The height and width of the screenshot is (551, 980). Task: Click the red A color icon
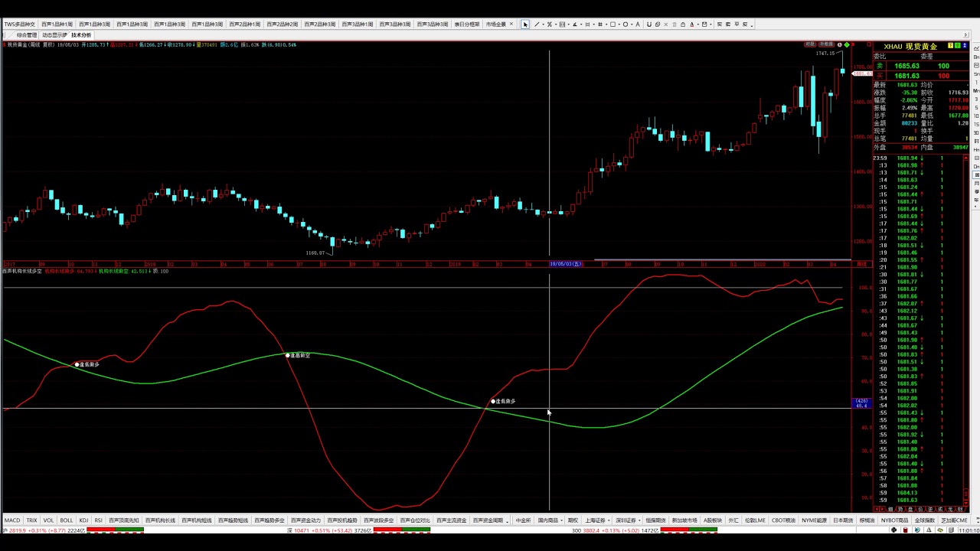(x=691, y=24)
